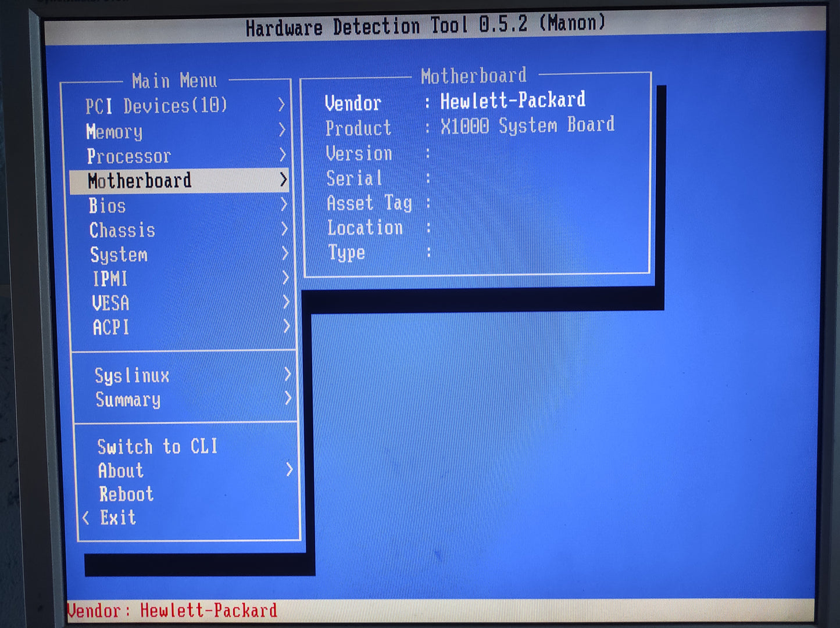Screen dimensions: 840x628
Task: Open the About entry
Action: (121, 470)
